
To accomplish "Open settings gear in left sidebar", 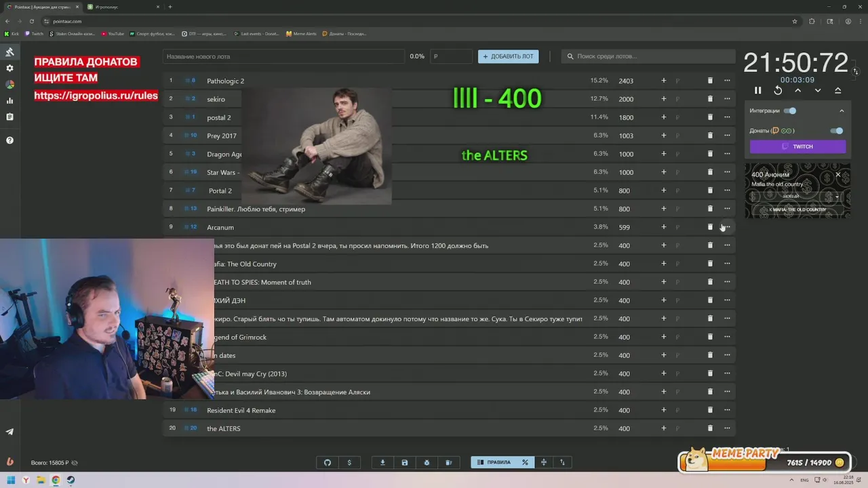I will pos(9,68).
